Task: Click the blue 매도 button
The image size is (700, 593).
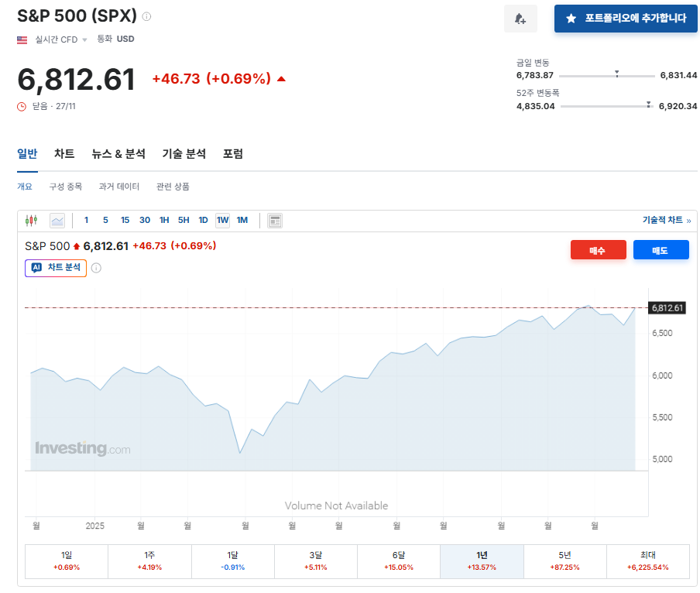Action: pos(661,250)
